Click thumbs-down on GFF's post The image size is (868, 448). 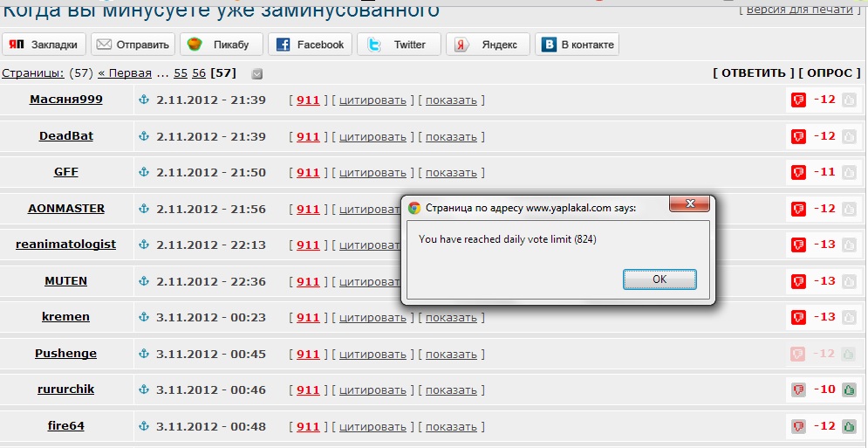click(x=798, y=173)
